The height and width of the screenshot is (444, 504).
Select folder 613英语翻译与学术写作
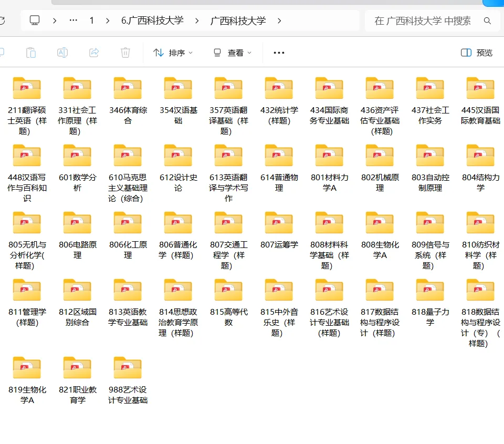pyautogui.click(x=228, y=173)
